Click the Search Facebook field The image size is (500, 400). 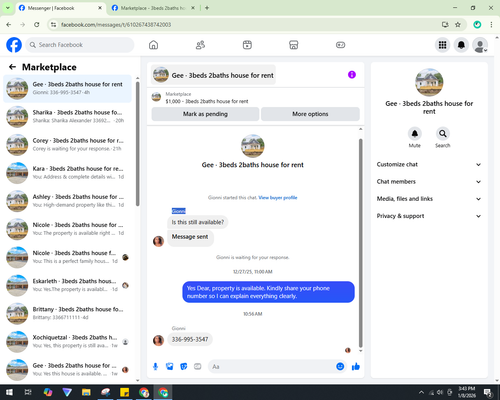[x=80, y=45]
